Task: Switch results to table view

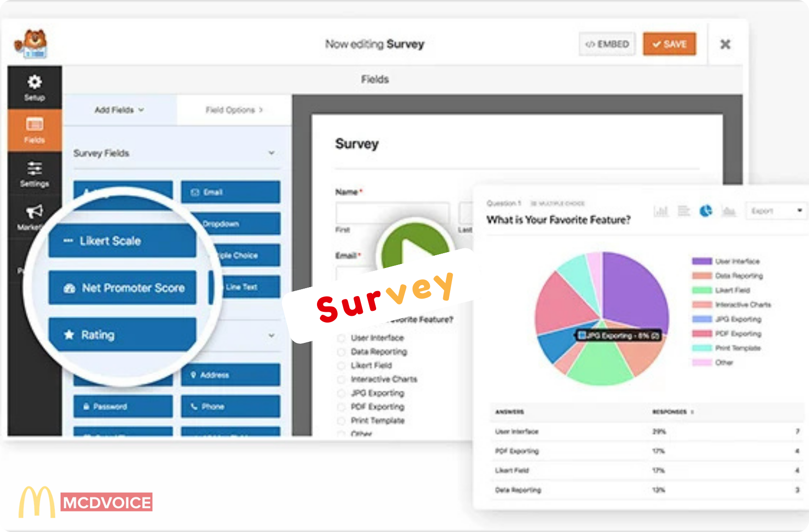Action: (x=684, y=211)
